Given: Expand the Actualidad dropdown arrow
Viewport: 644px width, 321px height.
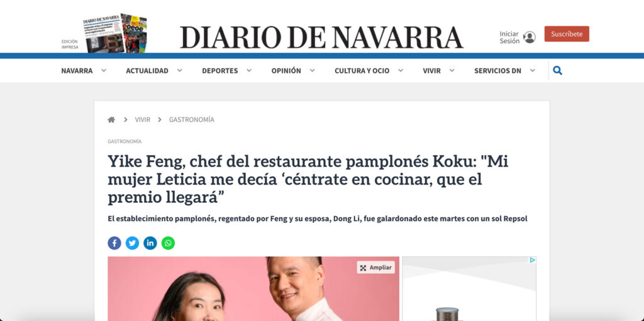Looking at the screenshot, I should coord(179,70).
